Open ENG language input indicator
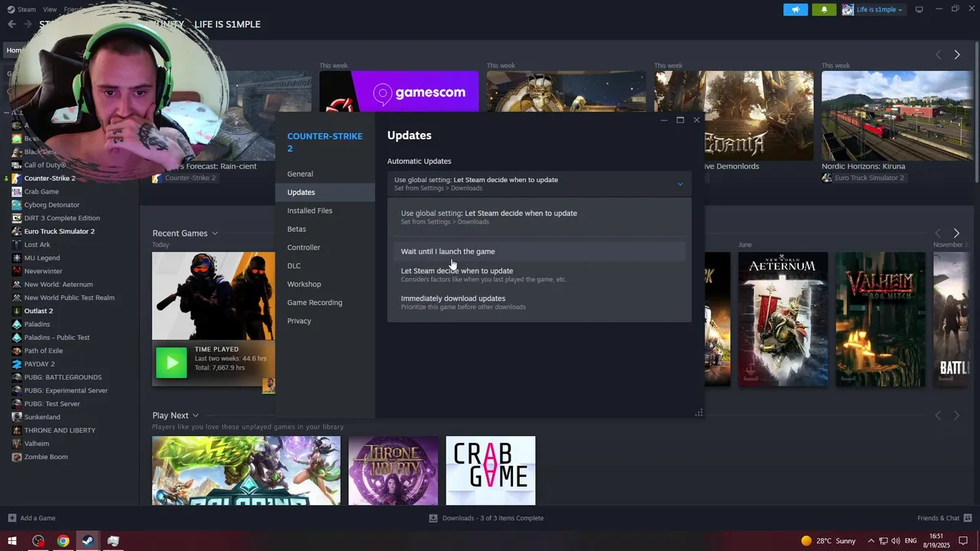980x551 pixels. [911, 541]
